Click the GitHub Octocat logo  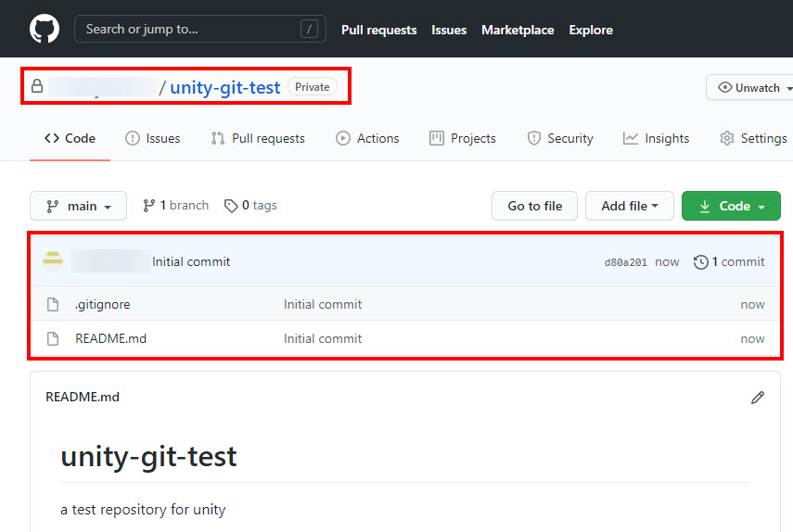[45, 29]
